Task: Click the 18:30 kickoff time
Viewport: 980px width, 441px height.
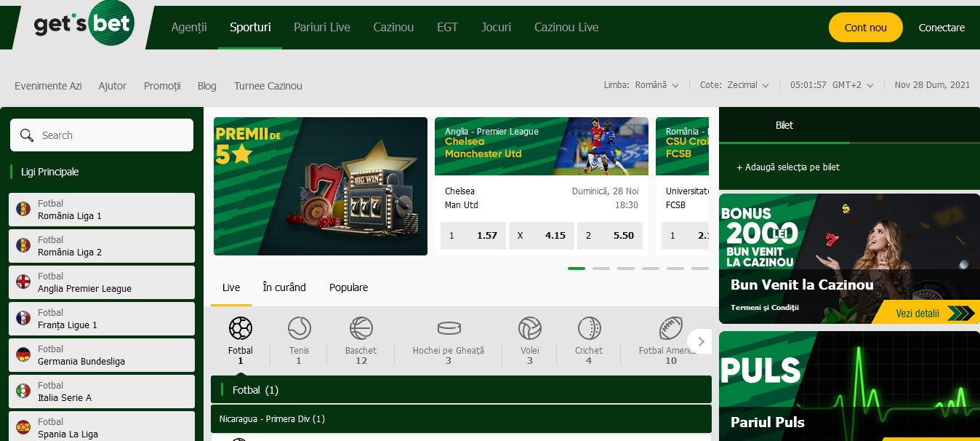Action: tap(627, 205)
